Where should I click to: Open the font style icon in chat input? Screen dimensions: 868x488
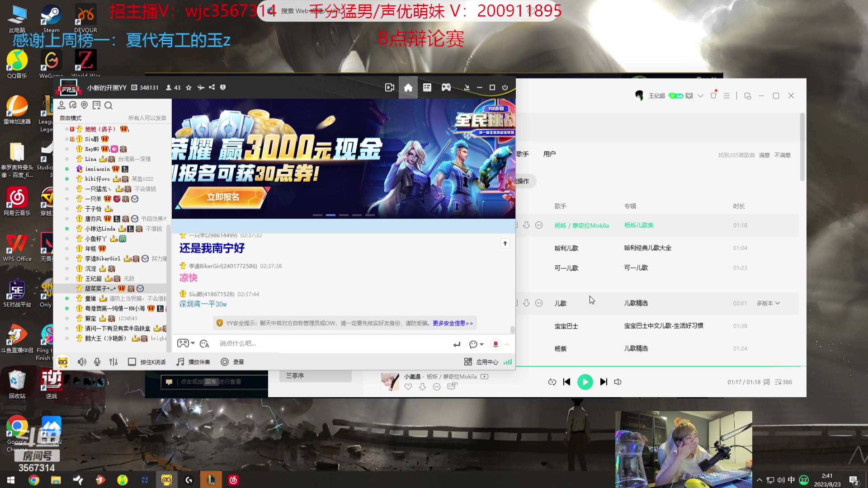204,344
